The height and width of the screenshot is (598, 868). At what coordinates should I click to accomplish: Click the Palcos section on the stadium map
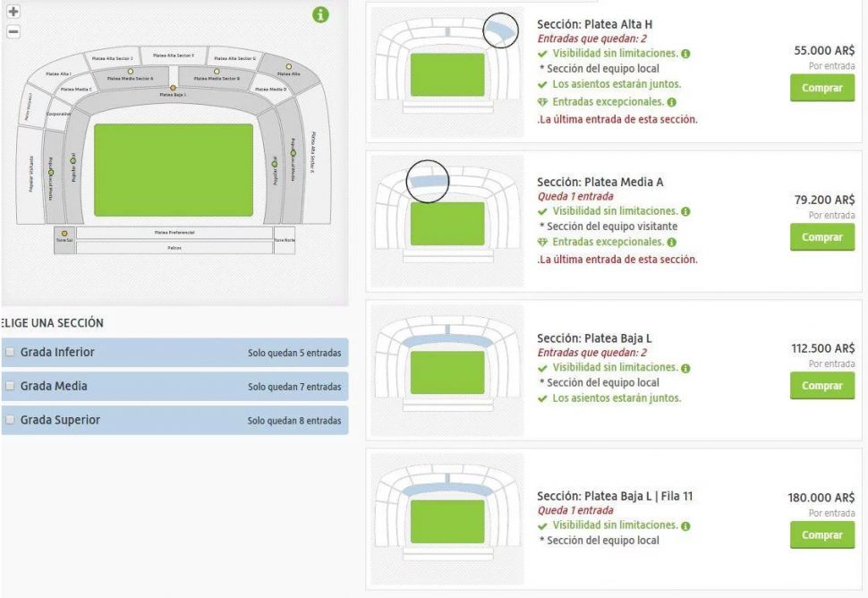tap(174, 248)
